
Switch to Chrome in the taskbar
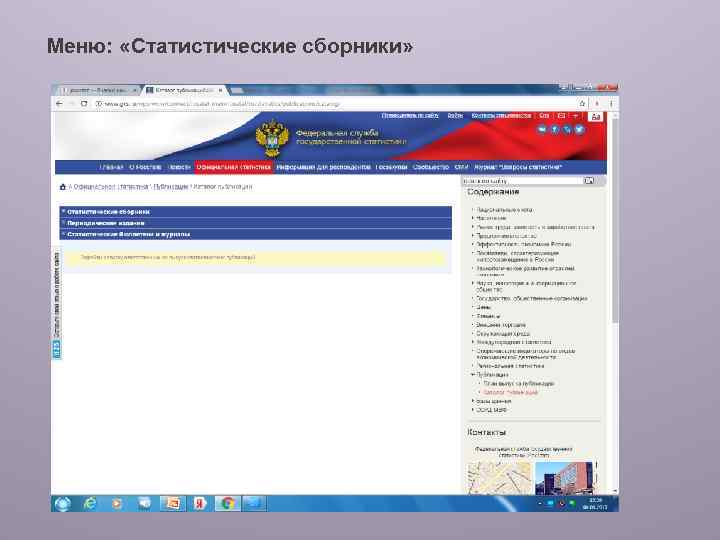click(x=227, y=504)
